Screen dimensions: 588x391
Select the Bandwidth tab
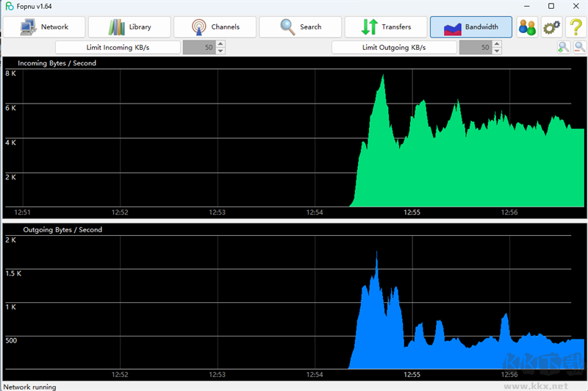click(x=471, y=27)
